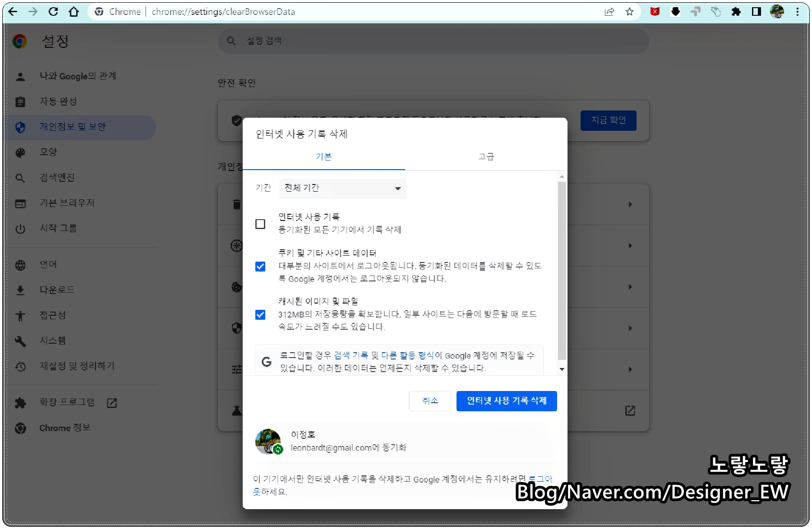The width and height of the screenshot is (812, 529).
Task: Click the browser back arrow
Action: tap(13, 12)
